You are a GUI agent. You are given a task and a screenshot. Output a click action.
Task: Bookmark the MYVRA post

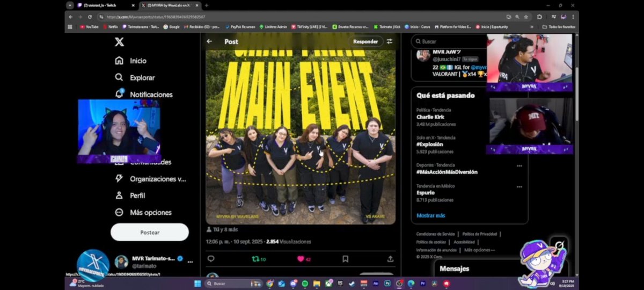[x=345, y=259]
